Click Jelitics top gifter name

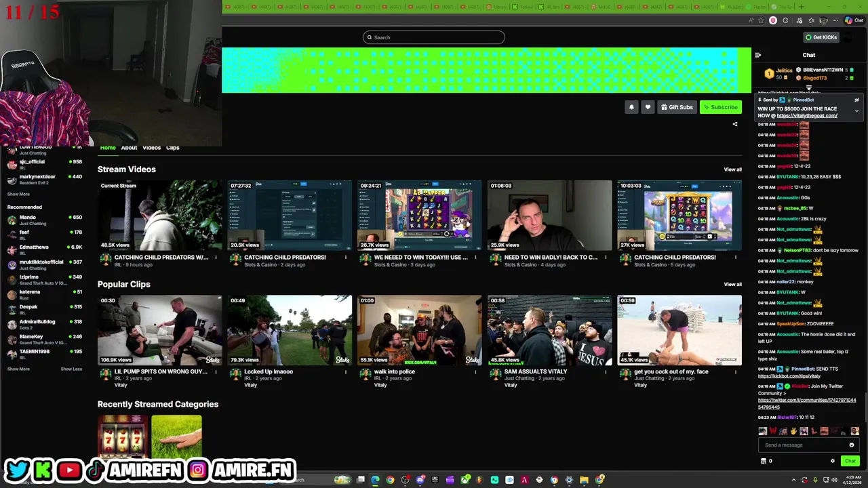(784, 70)
